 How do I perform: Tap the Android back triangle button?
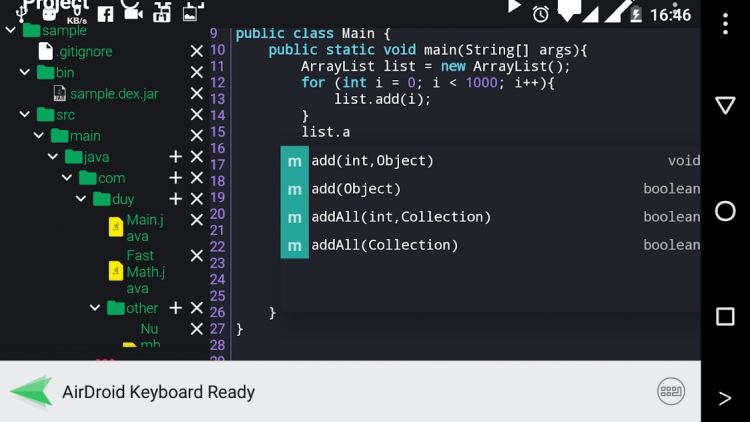click(x=725, y=105)
